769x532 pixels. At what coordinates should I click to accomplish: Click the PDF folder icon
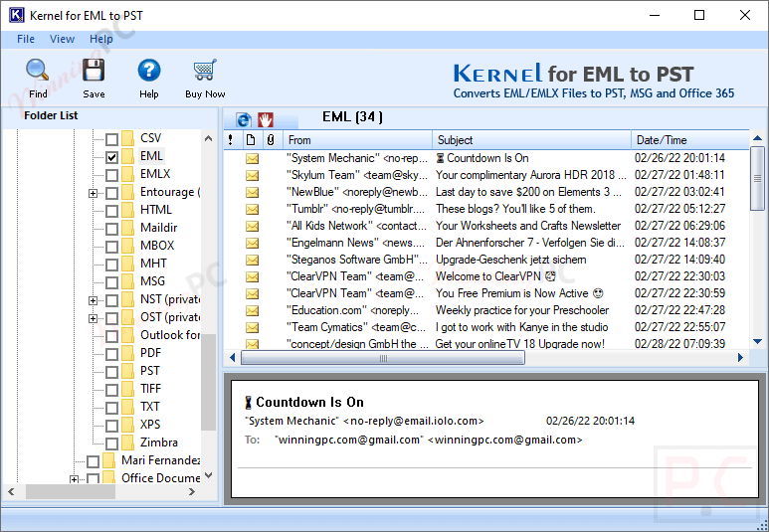pos(127,353)
